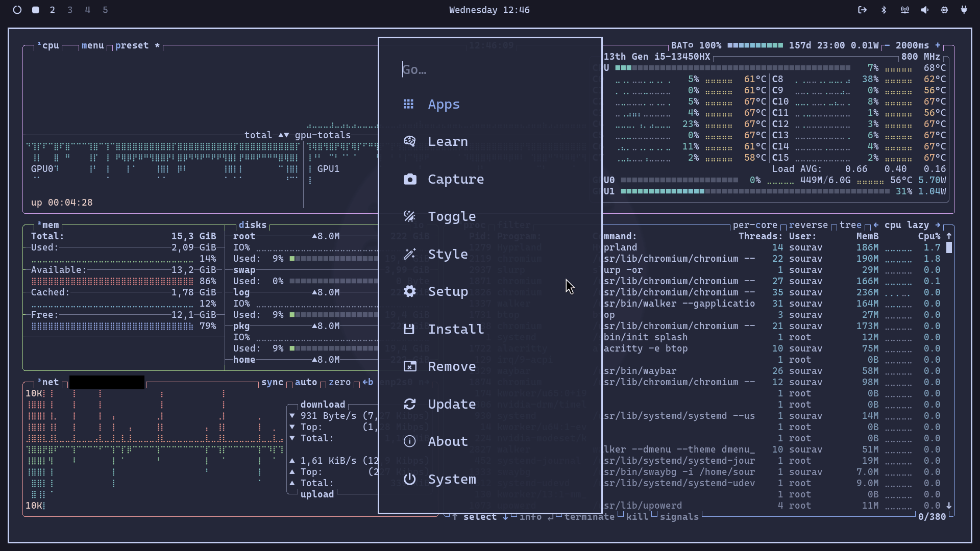The width and height of the screenshot is (980, 551).
Task: Toggle reverse sorting in process list
Action: click(808, 226)
